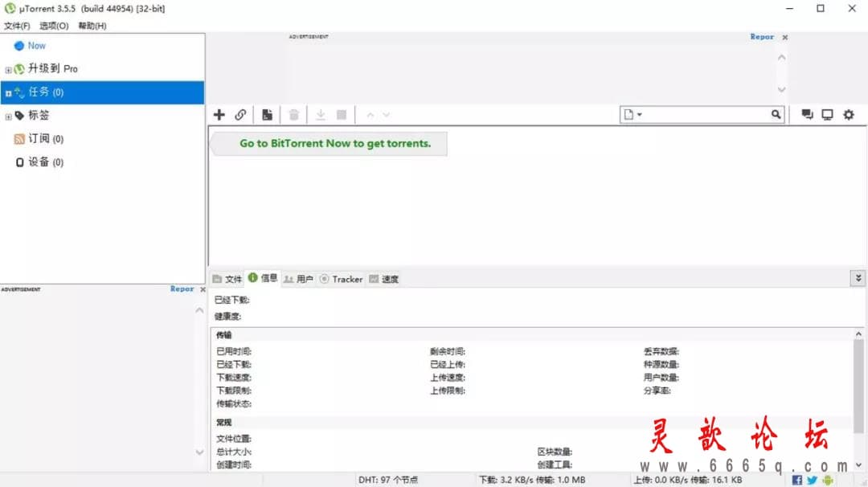Click the tag icon beside 标签
The image size is (868, 487).
click(x=19, y=115)
